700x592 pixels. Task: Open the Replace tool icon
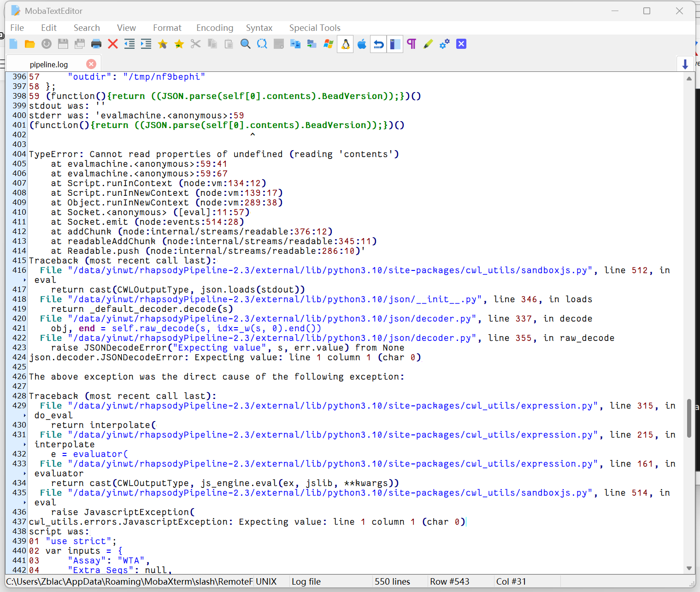(x=262, y=44)
